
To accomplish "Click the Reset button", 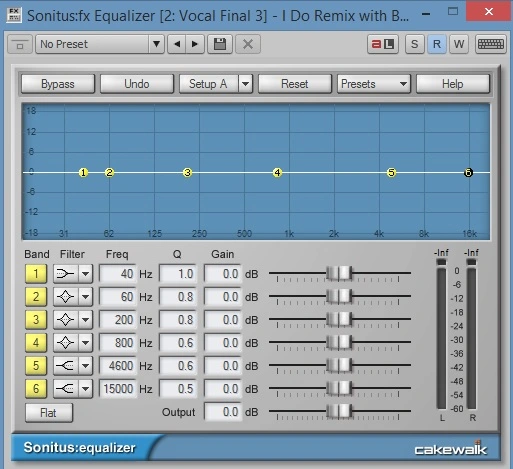I will click(x=295, y=84).
